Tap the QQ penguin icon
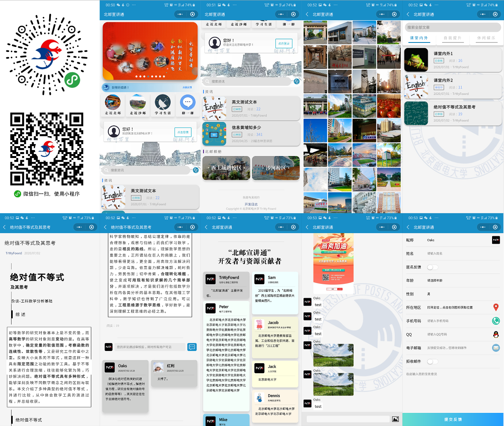Viewport: 504px width, 426px height. pyautogui.click(x=496, y=334)
